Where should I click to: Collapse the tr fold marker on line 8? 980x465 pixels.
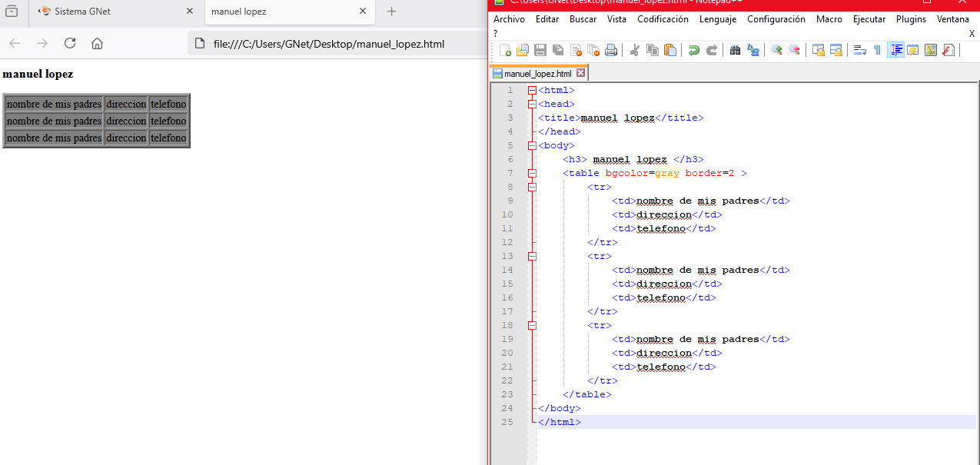coord(532,188)
